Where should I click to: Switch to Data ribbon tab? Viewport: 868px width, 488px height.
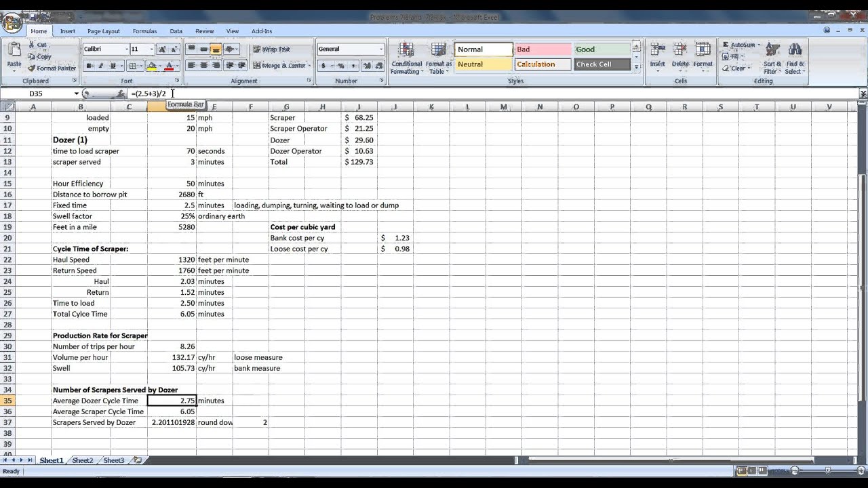[x=176, y=31]
